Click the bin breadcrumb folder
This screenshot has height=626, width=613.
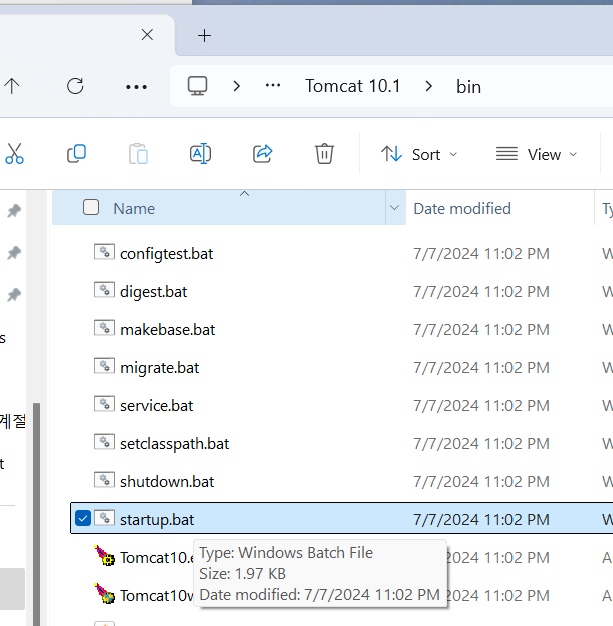point(468,87)
